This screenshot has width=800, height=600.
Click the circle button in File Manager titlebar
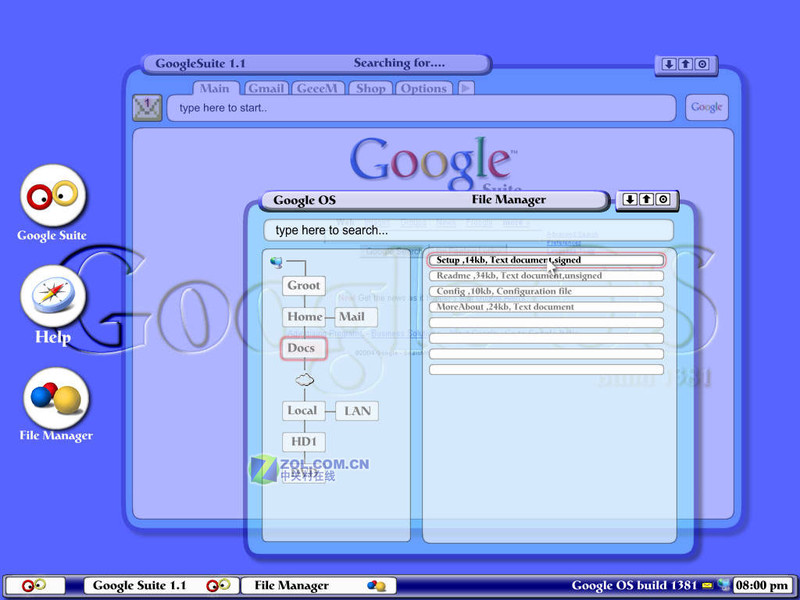click(663, 199)
